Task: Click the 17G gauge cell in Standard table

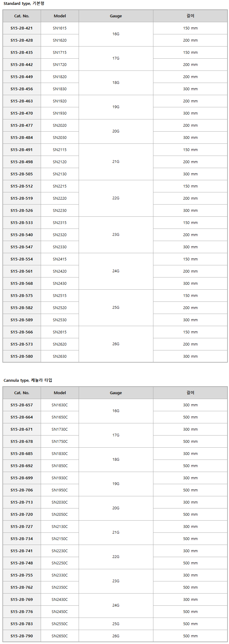Action: [116, 58]
